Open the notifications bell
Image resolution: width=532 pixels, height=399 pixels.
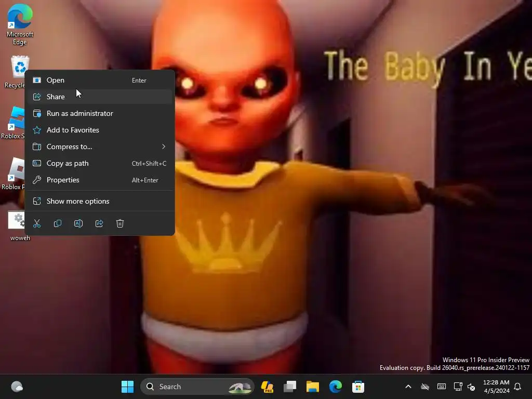point(518,387)
